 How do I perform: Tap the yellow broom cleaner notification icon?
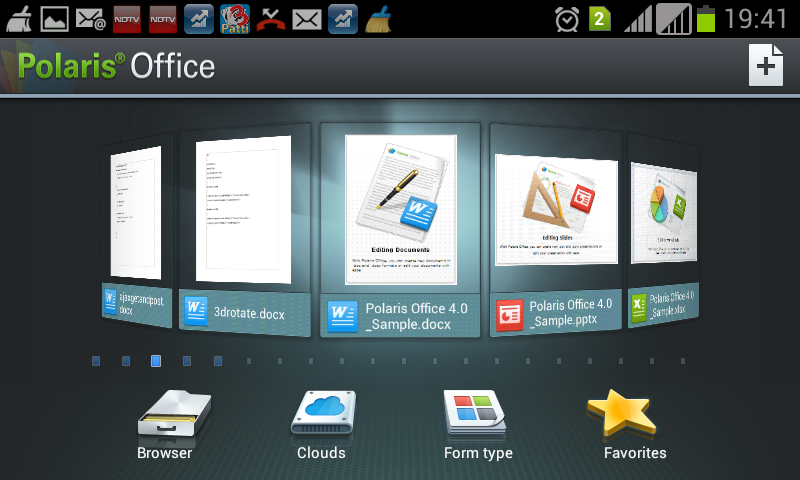click(x=378, y=19)
